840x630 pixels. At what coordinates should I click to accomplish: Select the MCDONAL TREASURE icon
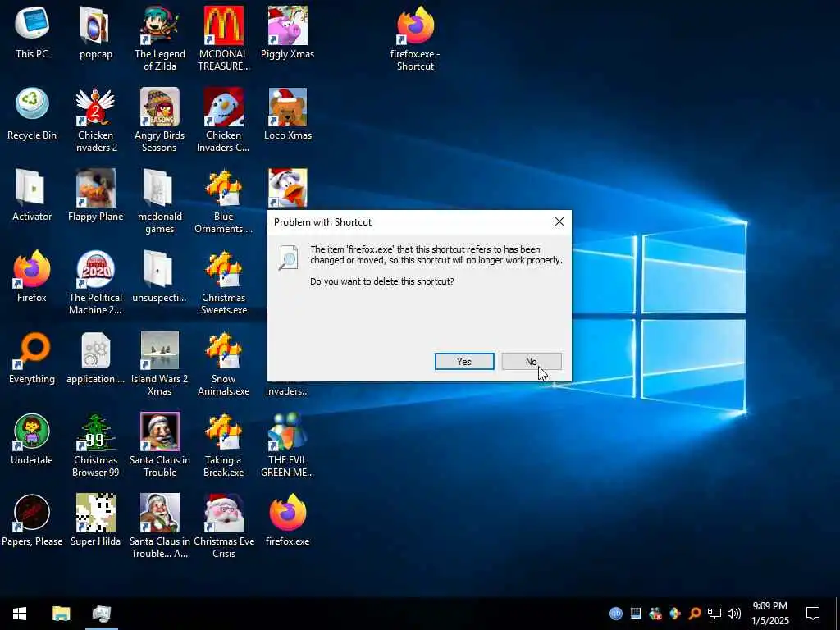tap(223, 39)
